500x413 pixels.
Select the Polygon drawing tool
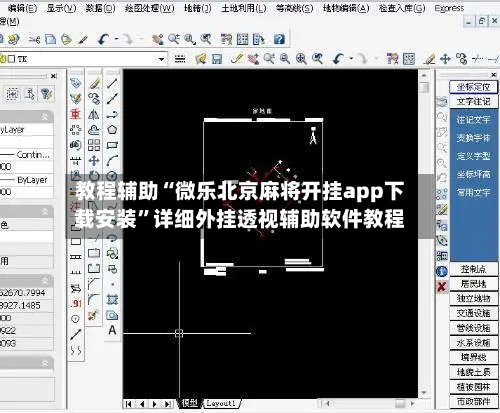pos(112,129)
